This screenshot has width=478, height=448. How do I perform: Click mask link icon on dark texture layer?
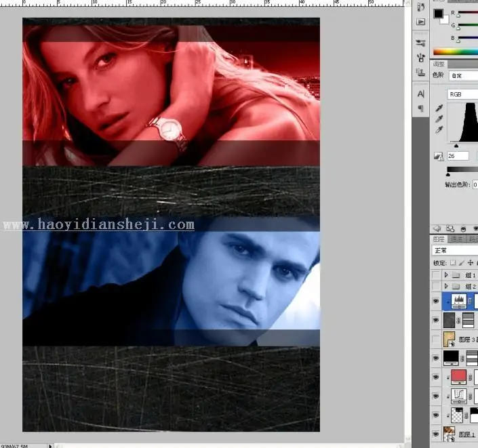[458, 321]
